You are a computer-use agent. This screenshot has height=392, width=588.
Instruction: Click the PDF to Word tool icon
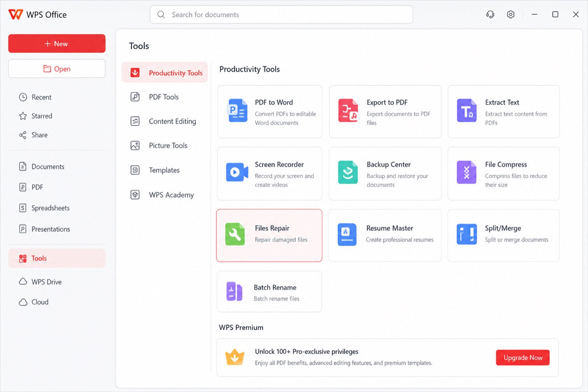[237, 110]
